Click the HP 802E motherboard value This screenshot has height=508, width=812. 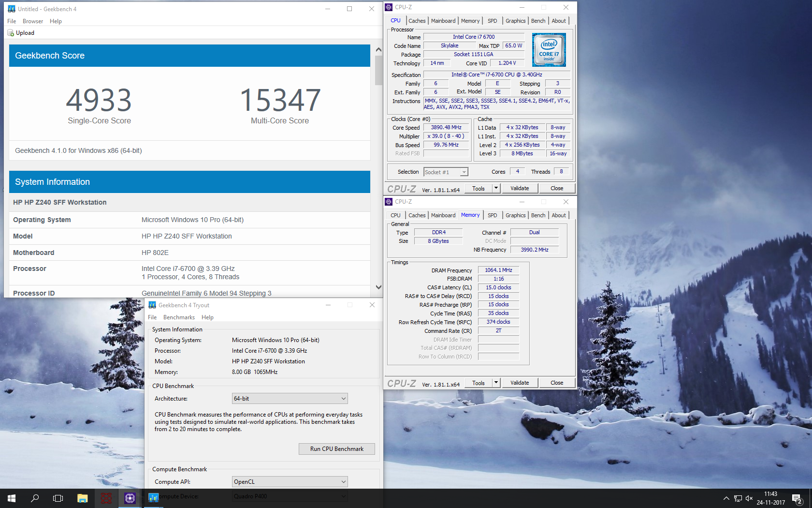click(155, 253)
